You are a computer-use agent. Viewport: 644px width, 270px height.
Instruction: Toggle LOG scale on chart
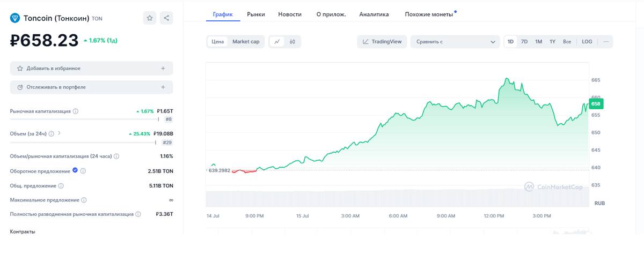tap(587, 41)
